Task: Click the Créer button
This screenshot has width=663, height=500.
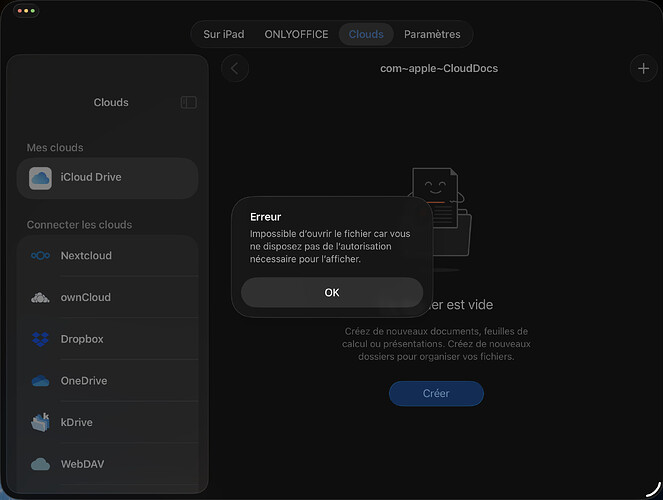Action: pos(436,393)
